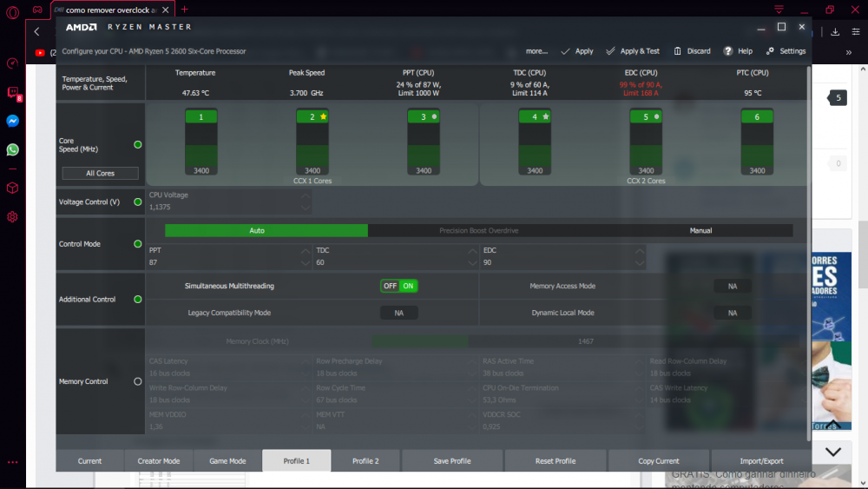The height and width of the screenshot is (489, 868).
Task: Click the Apply checkmark icon
Action: pos(566,51)
